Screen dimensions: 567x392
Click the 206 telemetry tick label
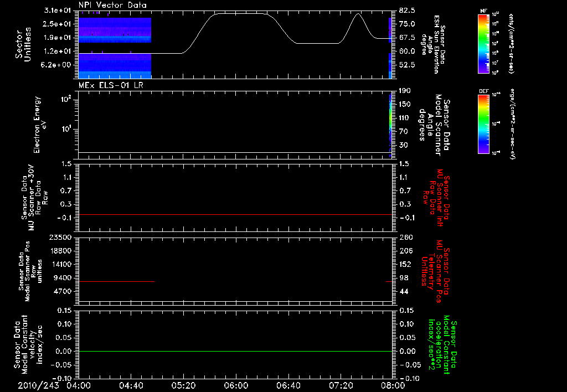405,251
